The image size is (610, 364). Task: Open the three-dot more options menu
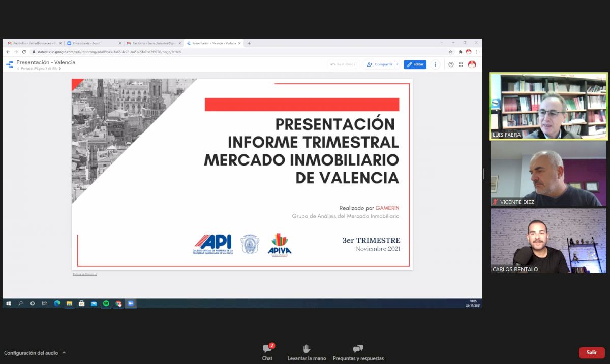[x=435, y=64]
